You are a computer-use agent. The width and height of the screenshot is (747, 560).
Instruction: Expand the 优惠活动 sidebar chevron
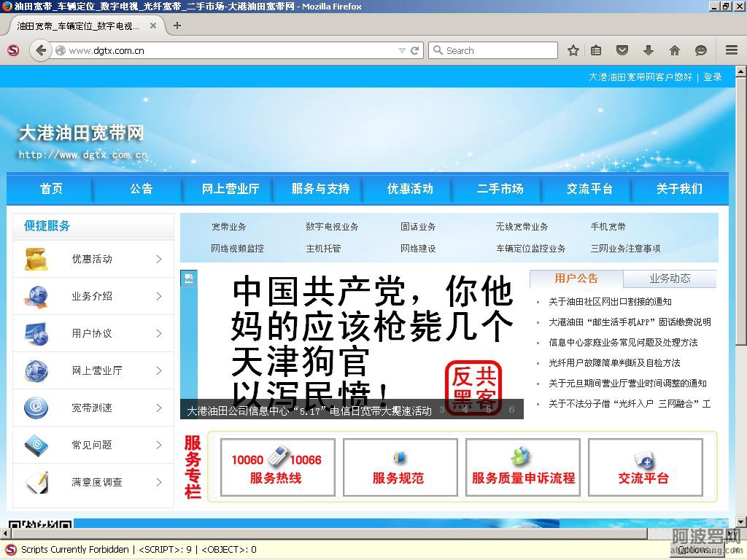pyautogui.click(x=158, y=259)
